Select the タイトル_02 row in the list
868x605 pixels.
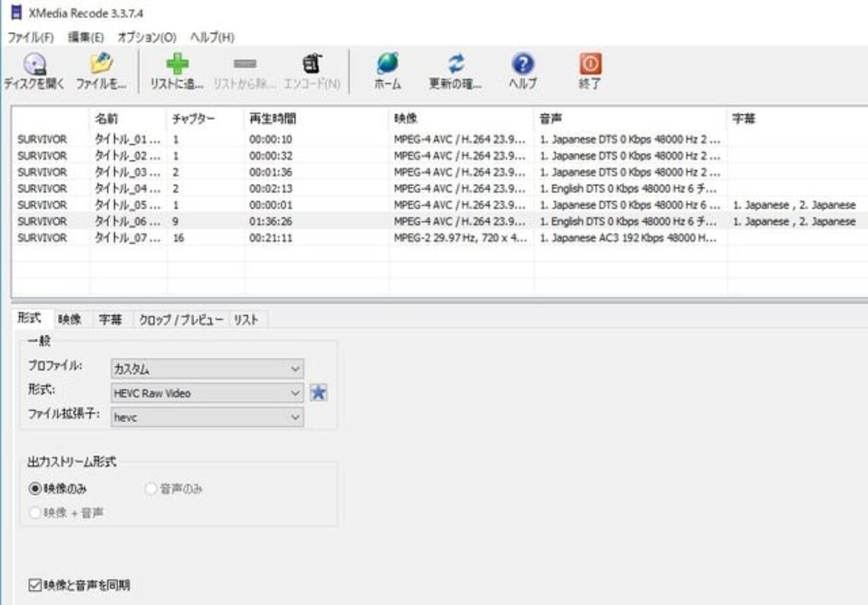(441, 156)
